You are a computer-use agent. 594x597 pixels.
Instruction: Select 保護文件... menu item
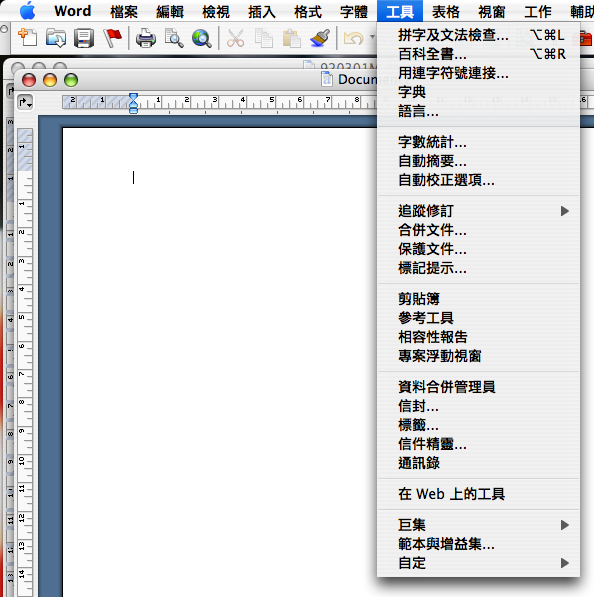478,249
